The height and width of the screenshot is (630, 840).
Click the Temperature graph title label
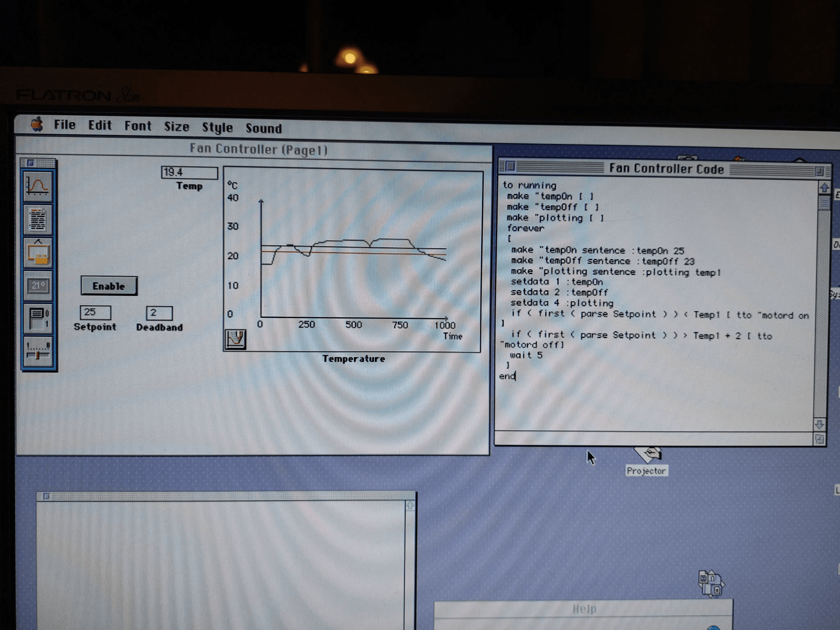coord(354,359)
